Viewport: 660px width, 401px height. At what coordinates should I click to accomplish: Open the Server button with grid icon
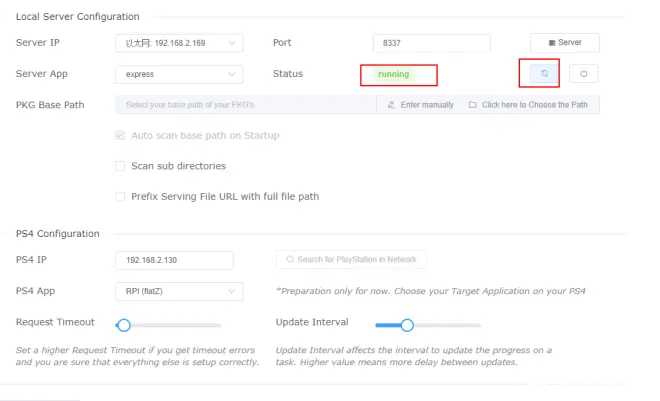[x=565, y=42]
